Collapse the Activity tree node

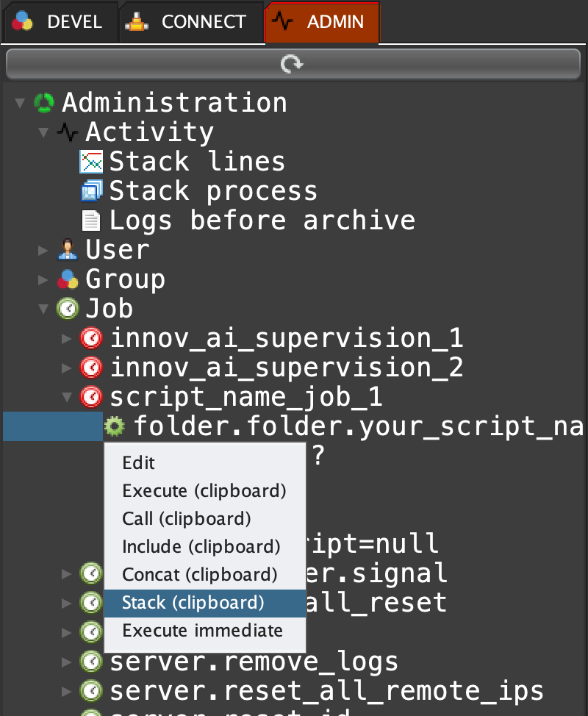coord(44,133)
